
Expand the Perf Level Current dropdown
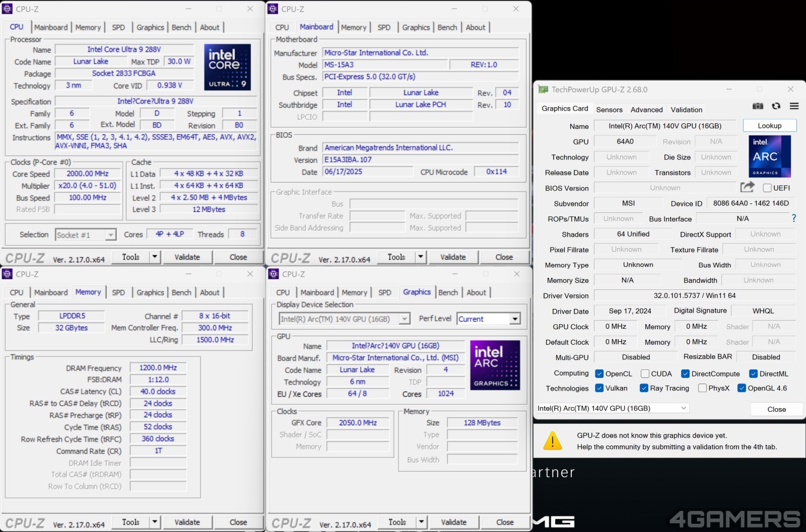(514, 319)
